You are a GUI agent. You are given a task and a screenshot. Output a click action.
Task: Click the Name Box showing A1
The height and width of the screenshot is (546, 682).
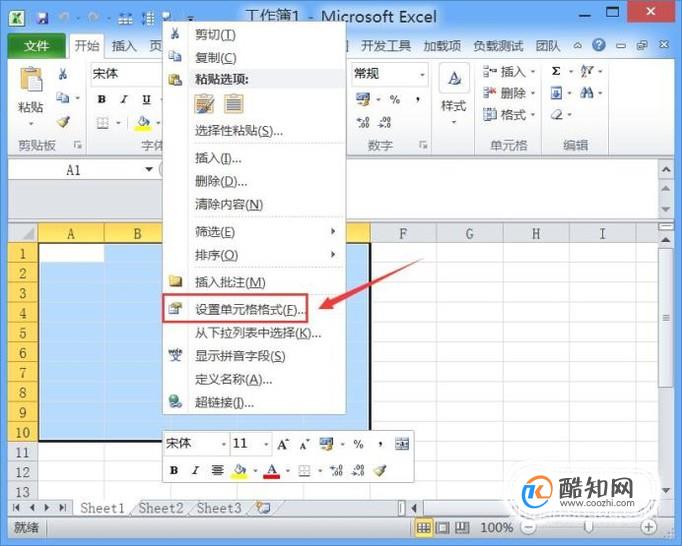pos(76,170)
